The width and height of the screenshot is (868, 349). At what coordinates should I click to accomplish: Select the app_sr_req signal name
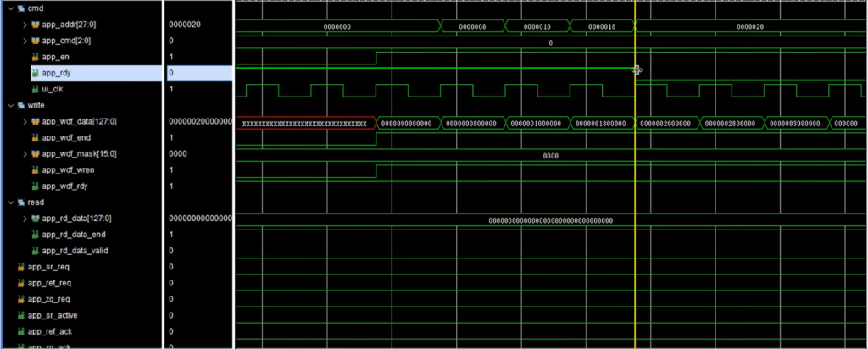[x=48, y=267]
